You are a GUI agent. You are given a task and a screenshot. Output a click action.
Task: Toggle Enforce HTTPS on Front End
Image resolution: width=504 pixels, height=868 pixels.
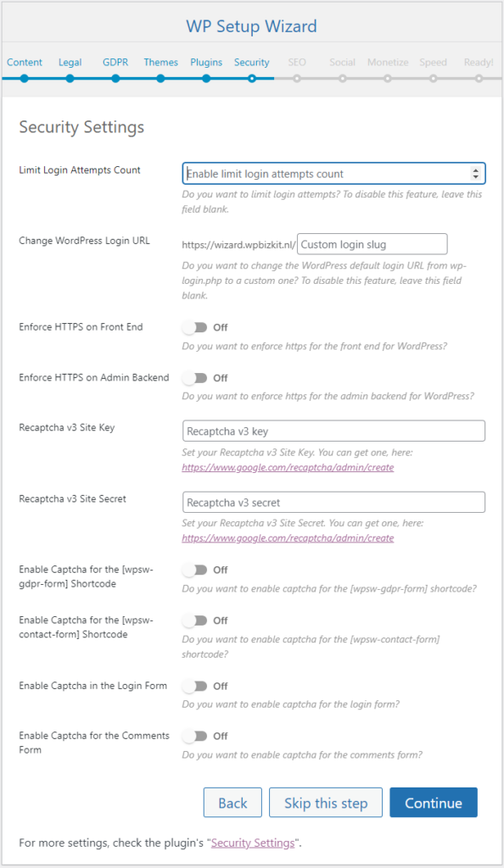(195, 327)
